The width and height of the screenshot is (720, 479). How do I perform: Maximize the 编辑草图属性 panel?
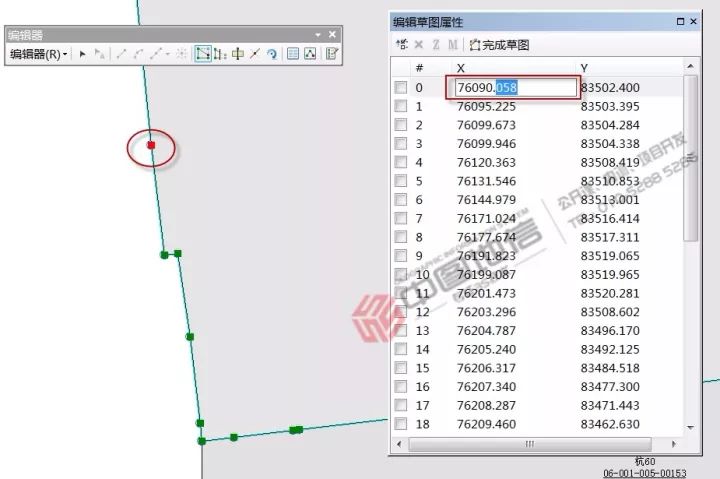[x=681, y=21]
